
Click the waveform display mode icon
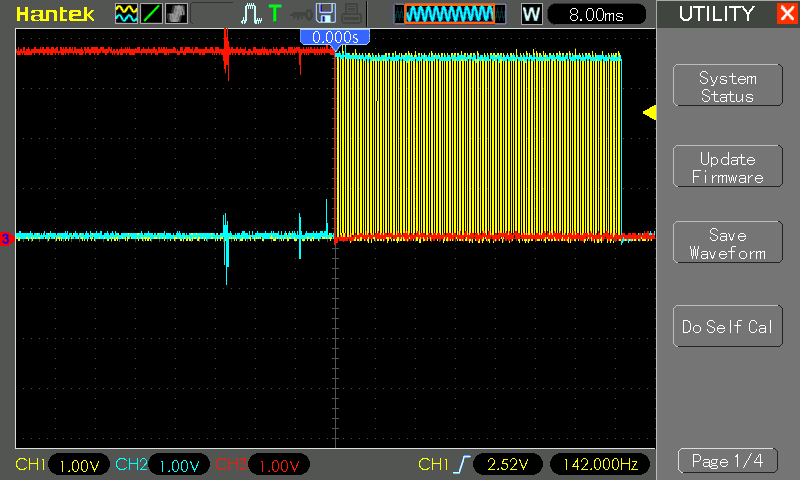click(x=126, y=14)
